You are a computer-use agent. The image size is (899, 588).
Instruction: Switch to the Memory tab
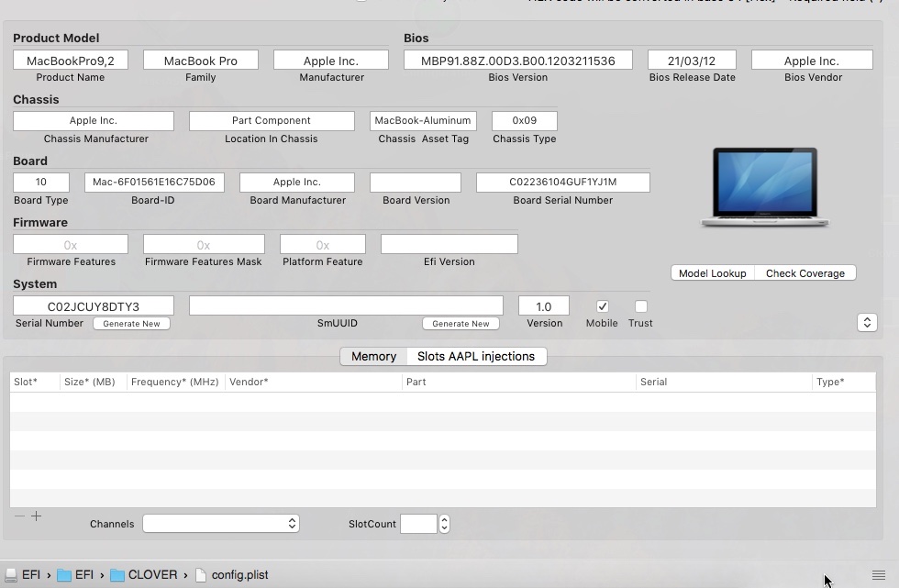[x=373, y=357]
